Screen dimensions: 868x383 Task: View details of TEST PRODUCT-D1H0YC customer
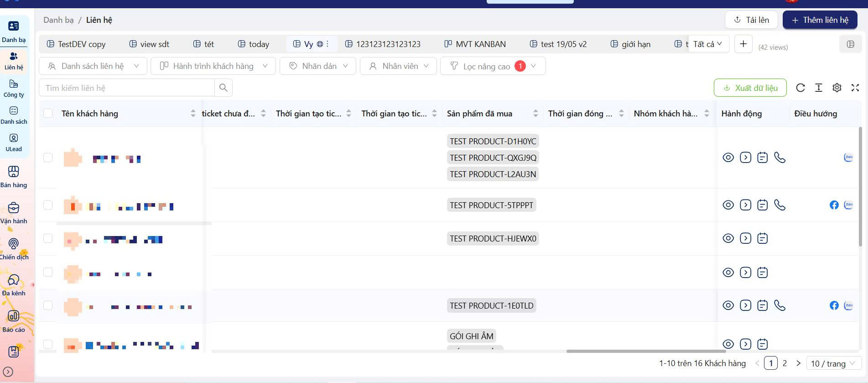(x=728, y=157)
